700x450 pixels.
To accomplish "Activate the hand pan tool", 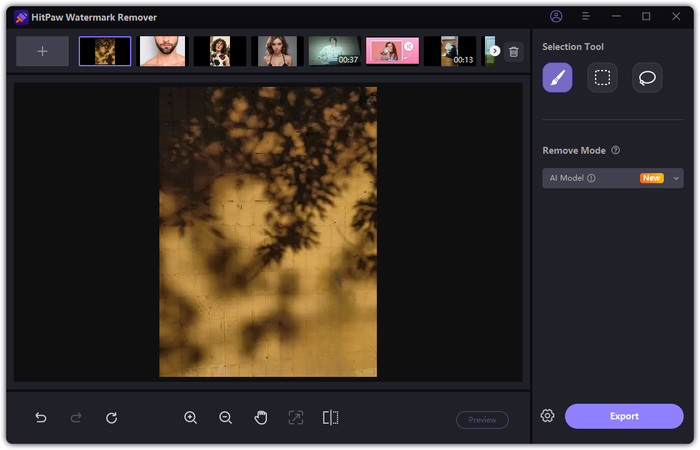I will 260,418.
